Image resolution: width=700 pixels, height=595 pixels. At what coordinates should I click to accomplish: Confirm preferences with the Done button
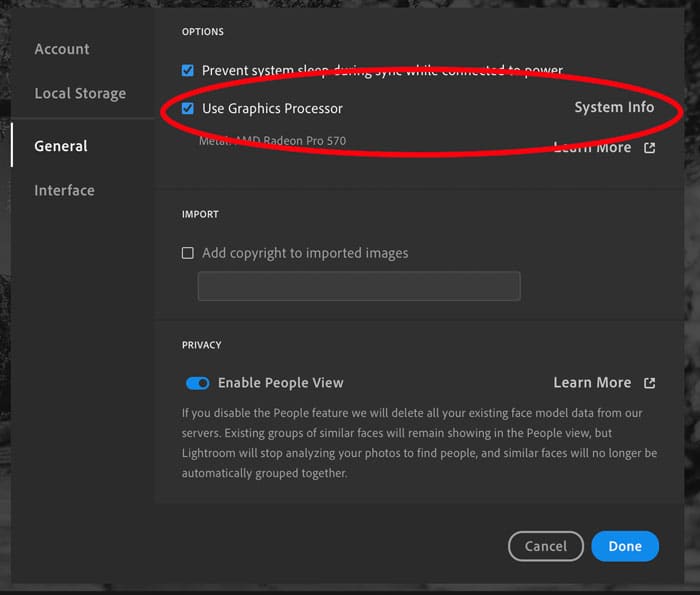tap(625, 546)
